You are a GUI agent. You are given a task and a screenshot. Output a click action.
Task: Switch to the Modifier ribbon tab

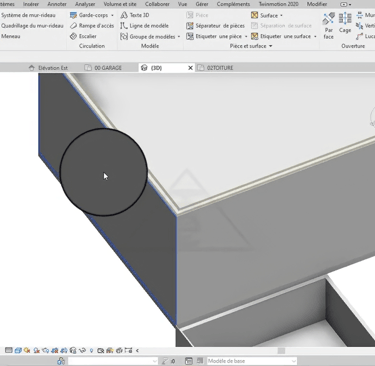[x=317, y=4]
